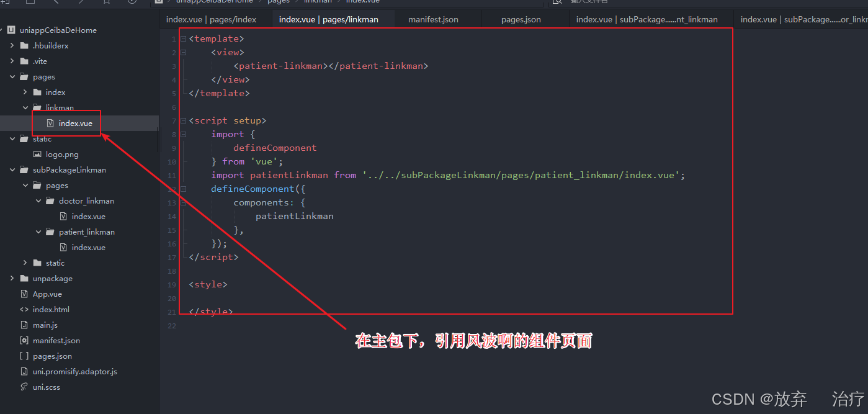
Task: Fold the components block at line 13
Action: pyautogui.click(x=183, y=202)
